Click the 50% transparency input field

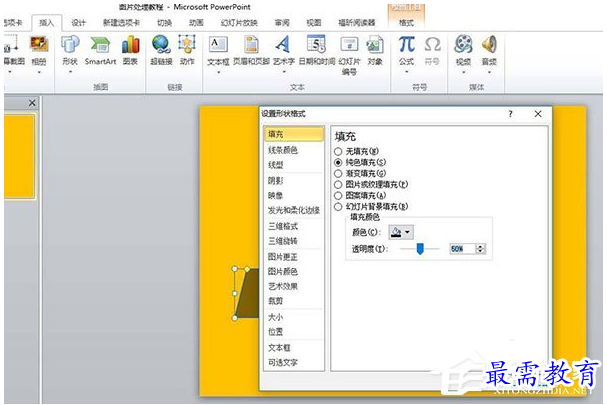462,249
